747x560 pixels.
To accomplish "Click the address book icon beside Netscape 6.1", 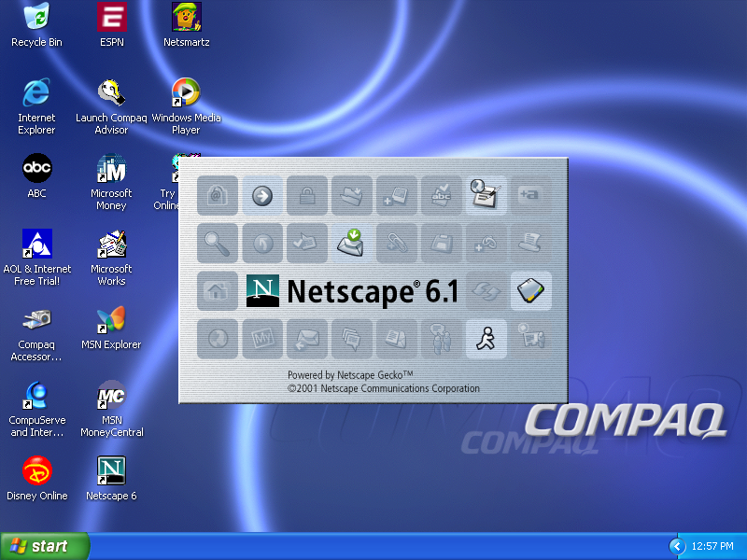I will pos(531,291).
